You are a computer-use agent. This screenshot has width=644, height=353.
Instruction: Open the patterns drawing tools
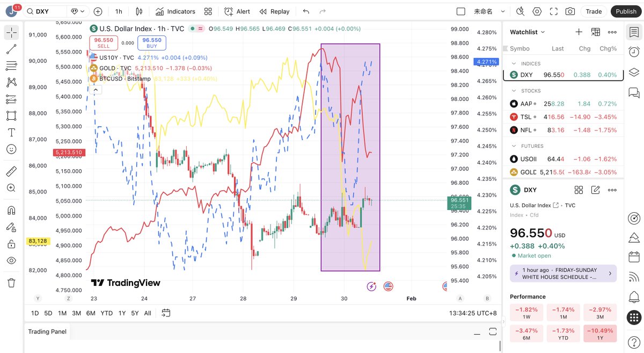pyautogui.click(x=11, y=83)
